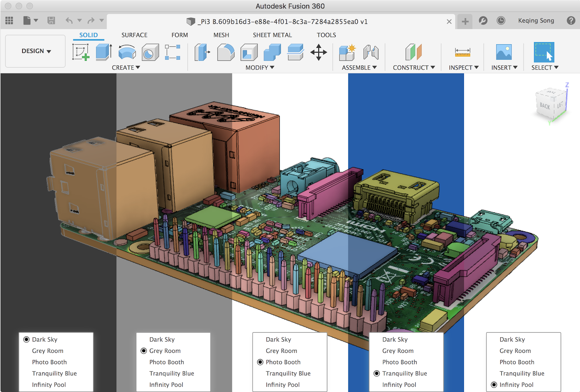Click the Redo arrow
This screenshot has height=392, width=580.
coord(91,21)
